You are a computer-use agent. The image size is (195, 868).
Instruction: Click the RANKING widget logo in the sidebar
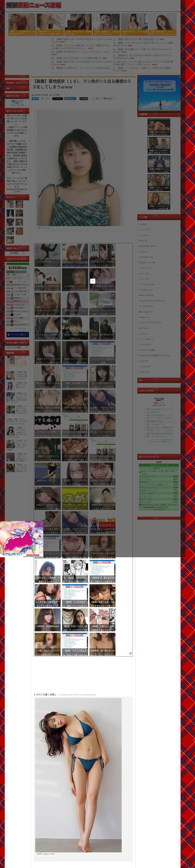tap(17, 267)
